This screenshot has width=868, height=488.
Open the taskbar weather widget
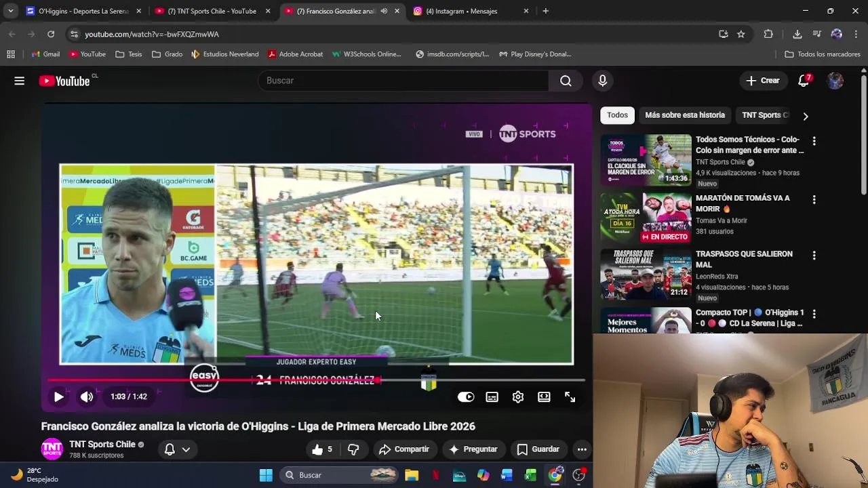pos(35,475)
